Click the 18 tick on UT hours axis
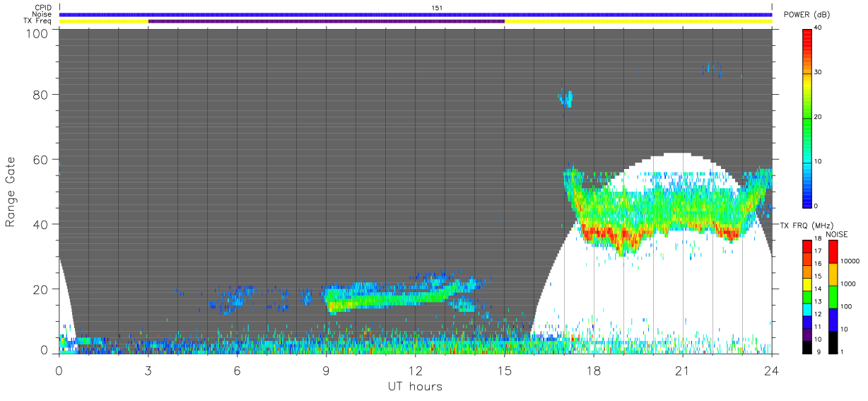Screen dimensions: 868x401 click(594, 371)
